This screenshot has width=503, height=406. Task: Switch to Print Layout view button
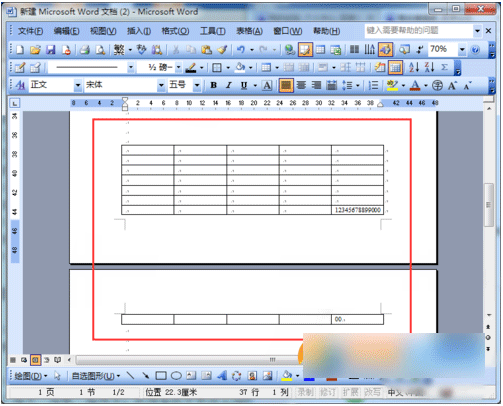click(35, 360)
